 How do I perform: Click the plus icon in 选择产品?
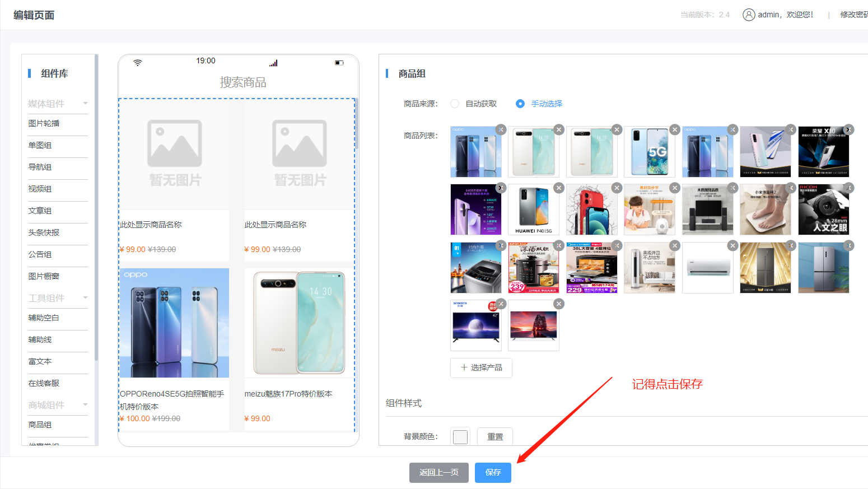click(x=464, y=367)
